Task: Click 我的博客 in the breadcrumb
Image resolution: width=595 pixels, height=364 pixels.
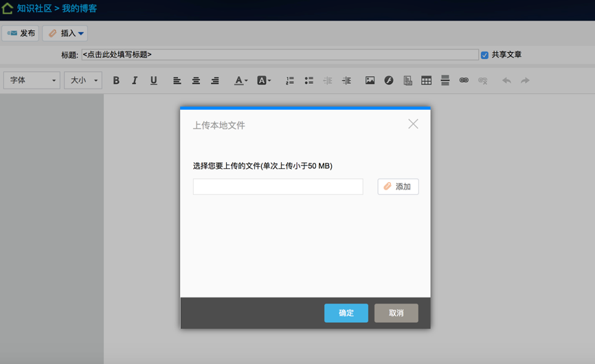Action: pyautogui.click(x=80, y=9)
